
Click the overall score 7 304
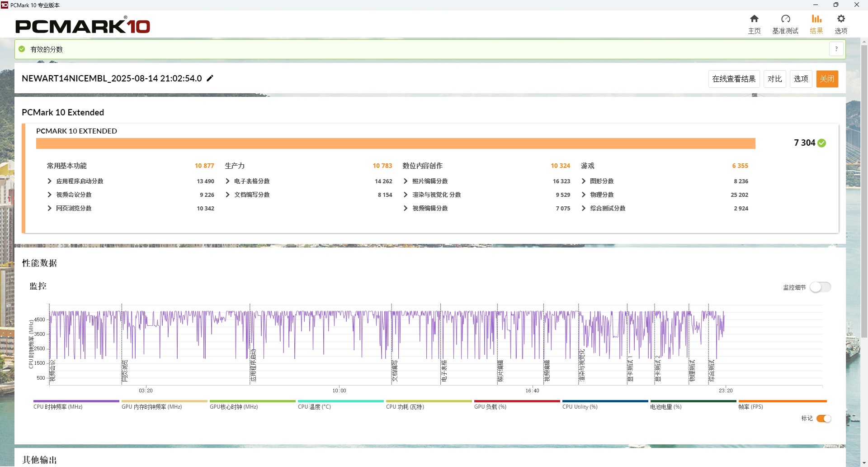click(x=805, y=143)
